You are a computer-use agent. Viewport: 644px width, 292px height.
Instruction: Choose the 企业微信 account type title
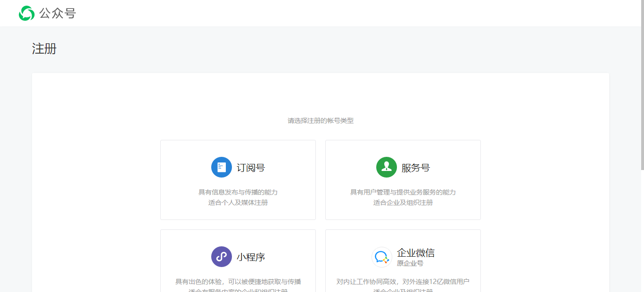416,253
